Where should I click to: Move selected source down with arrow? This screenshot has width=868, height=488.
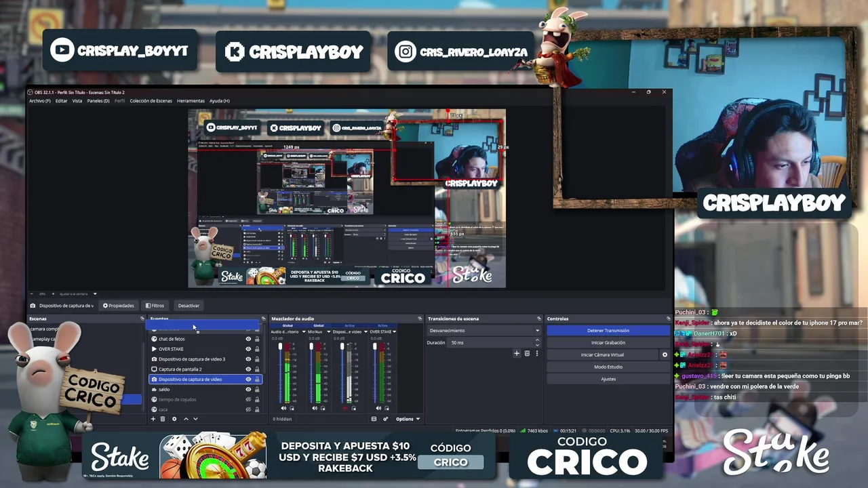[x=195, y=419]
